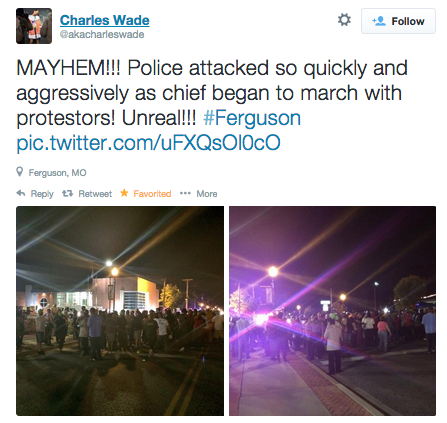Click the Reply arrow icon
447x423 pixels.
pos(21,193)
